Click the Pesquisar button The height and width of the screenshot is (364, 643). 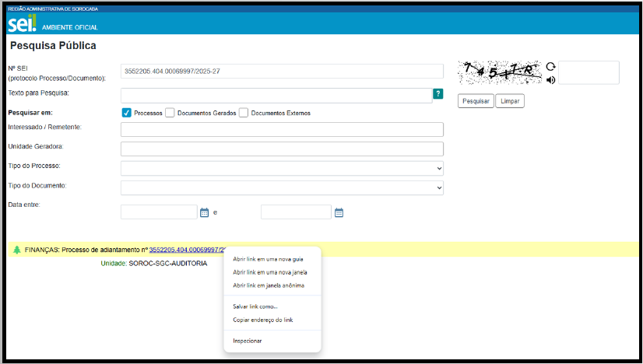point(476,101)
